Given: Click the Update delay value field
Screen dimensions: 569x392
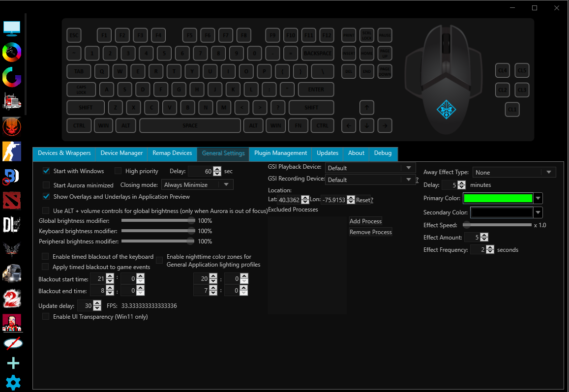Looking at the screenshot, I should tap(85, 305).
